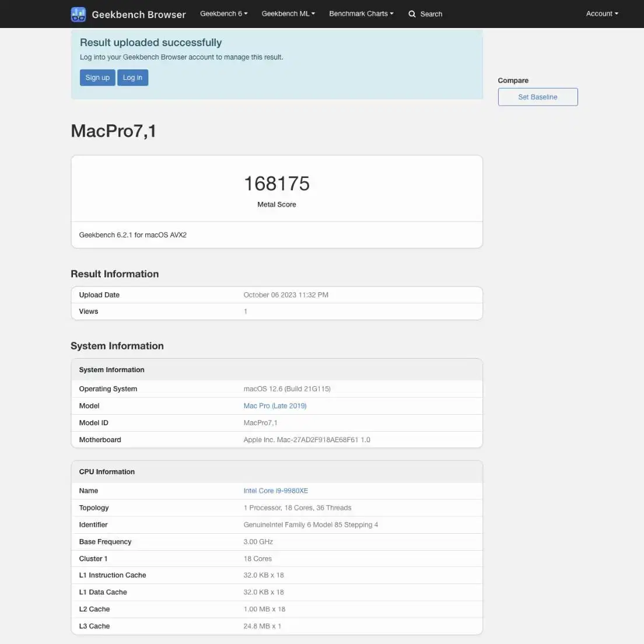Click the L2 Cache 1.00 MB x 18 value
This screenshot has height=644, width=644.
(264, 609)
